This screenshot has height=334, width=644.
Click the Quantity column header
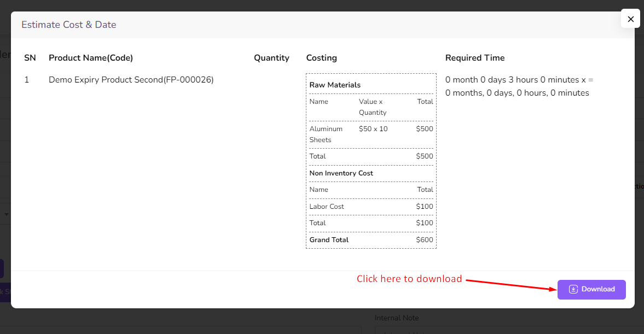click(271, 58)
